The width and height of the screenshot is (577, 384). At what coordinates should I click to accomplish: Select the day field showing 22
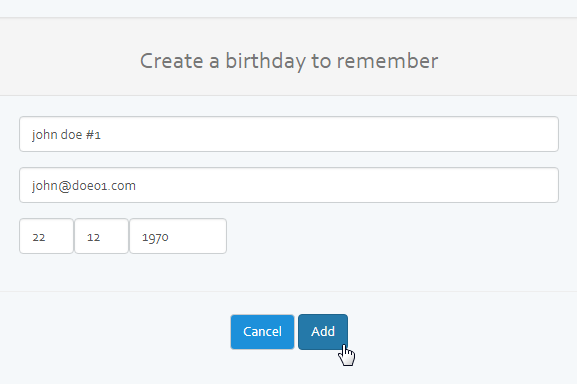tap(46, 236)
